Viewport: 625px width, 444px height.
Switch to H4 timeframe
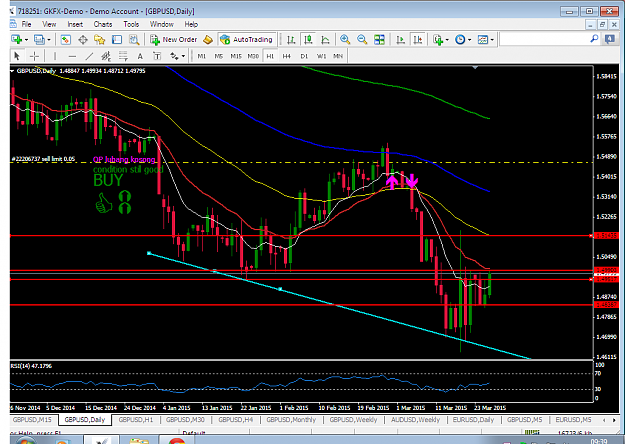pyautogui.click(x=287, y=56)
